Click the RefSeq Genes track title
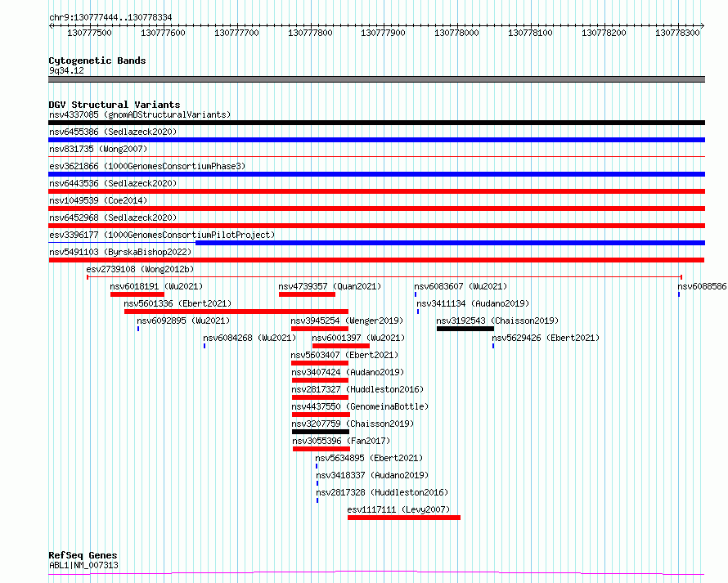Image resolution: width=728 pixels, height=583 pixels. (83, 555)
